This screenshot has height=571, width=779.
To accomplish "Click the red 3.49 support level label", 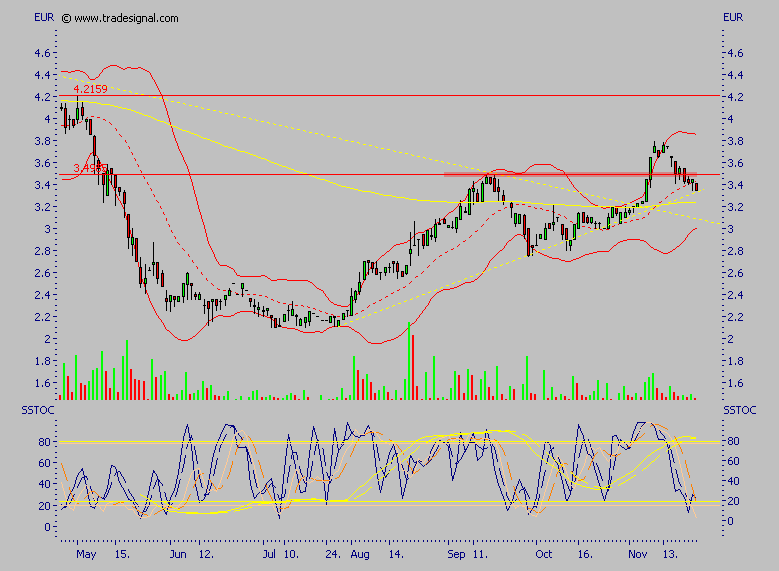I will (88, 168).
